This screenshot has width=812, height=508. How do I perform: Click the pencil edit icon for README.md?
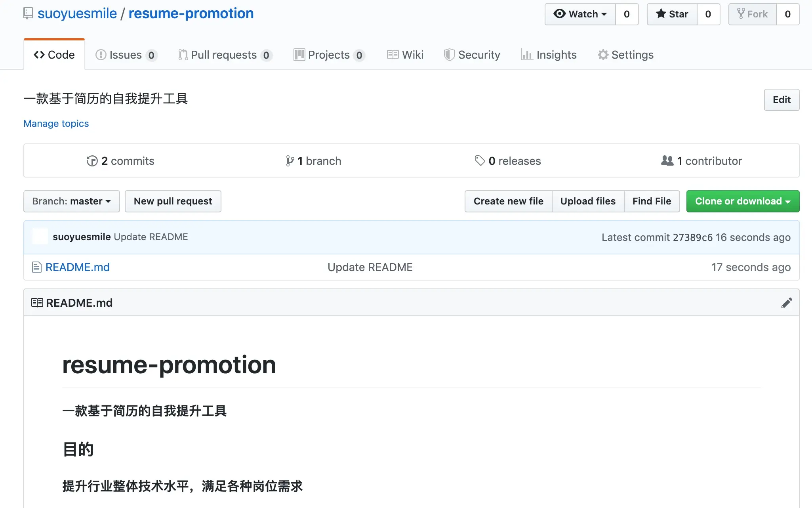point(787,303)
